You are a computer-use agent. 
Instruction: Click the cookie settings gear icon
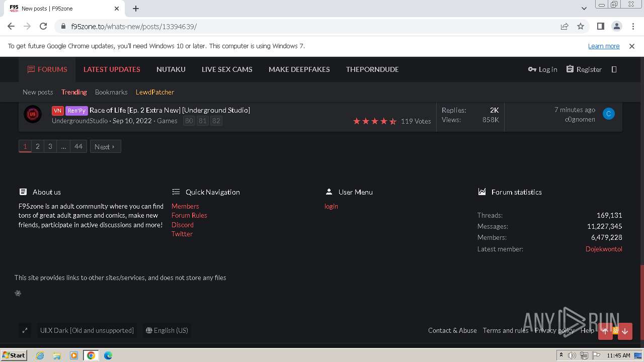point(18,293)
